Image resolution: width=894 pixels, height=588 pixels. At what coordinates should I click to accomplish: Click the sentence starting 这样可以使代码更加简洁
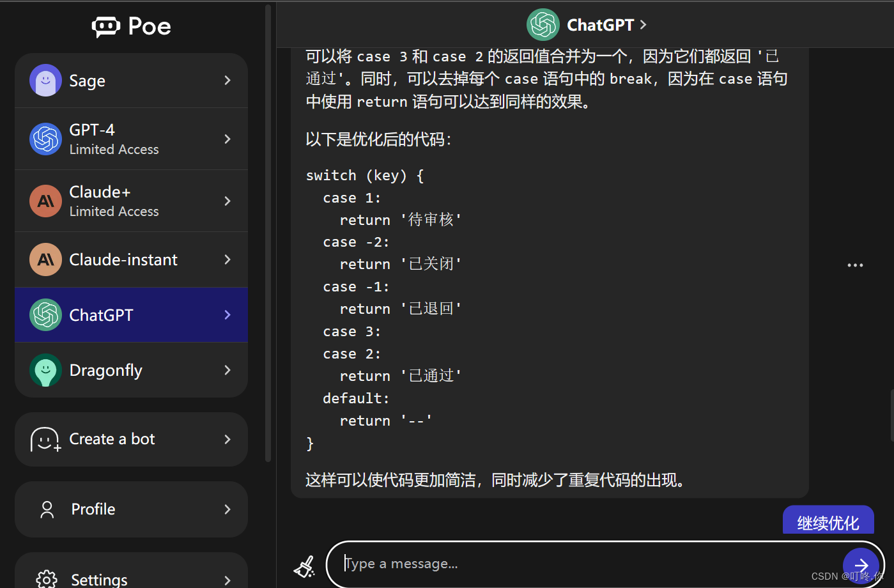pos(496,480)
